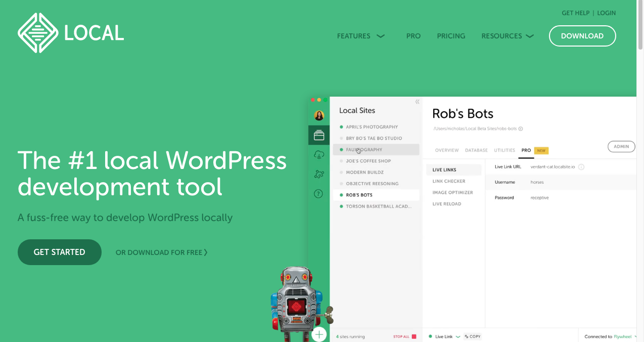Open the Add-ons puzzle piece icon

coord(319,174)
